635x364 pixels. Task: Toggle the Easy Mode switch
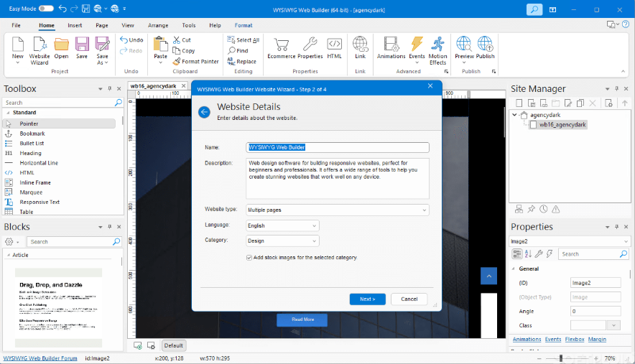click(46, 9)
